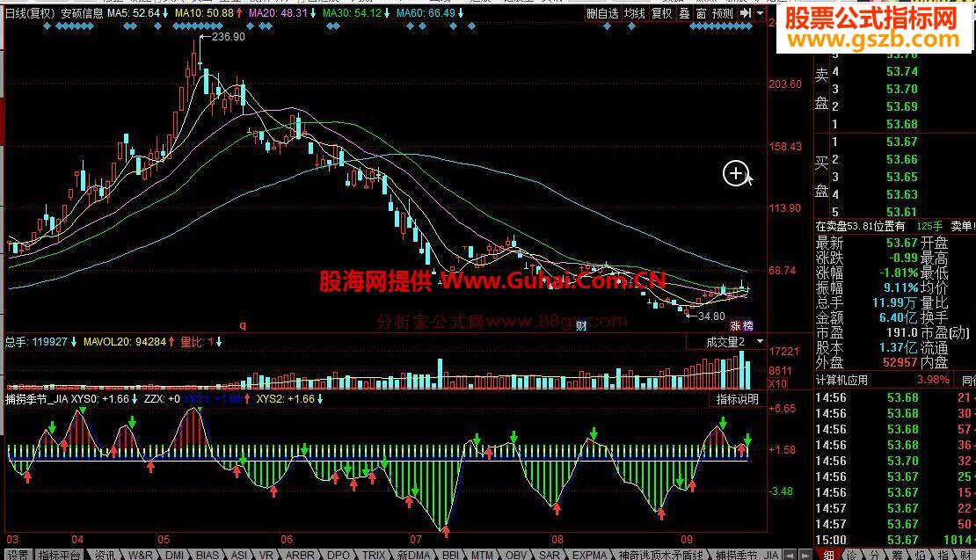Viewport: 976px width, 560px height.
Task: Toggle the 叠 overlay option
Action: [684, 13]
